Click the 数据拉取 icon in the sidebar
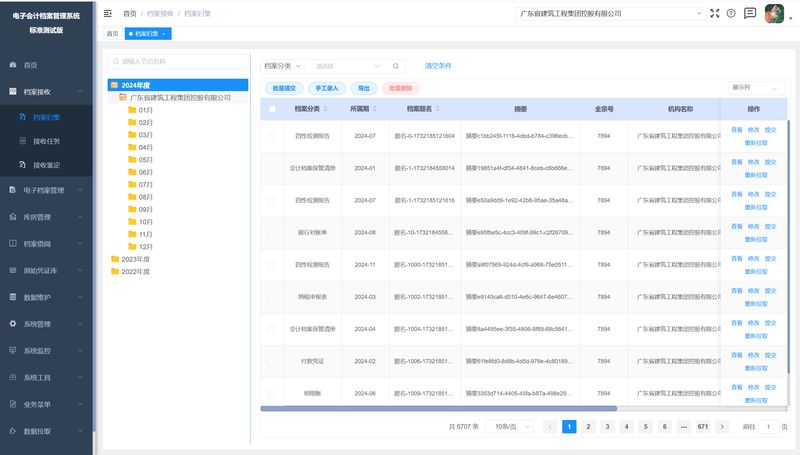The image size is (800, 455). (13, 431)
